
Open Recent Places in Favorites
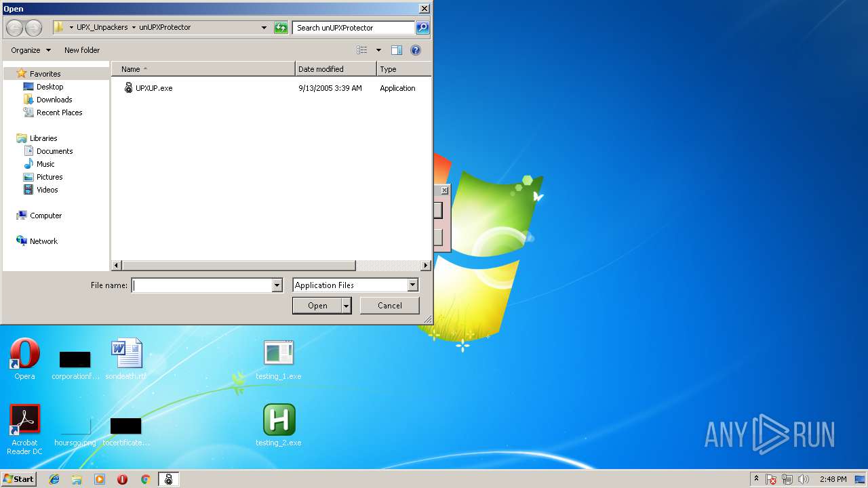click(59, 113)
